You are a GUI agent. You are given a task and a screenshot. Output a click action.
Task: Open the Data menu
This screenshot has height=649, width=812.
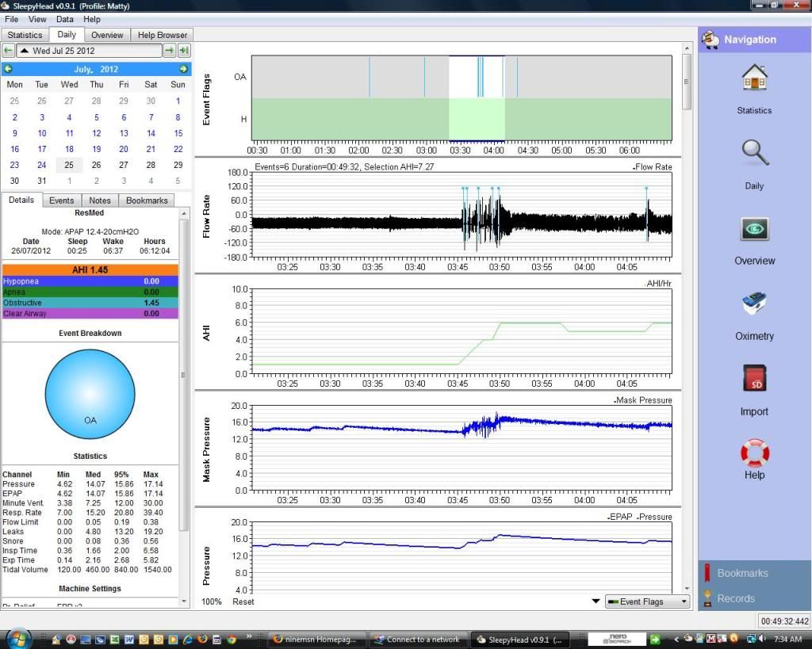tap(65, 19)
